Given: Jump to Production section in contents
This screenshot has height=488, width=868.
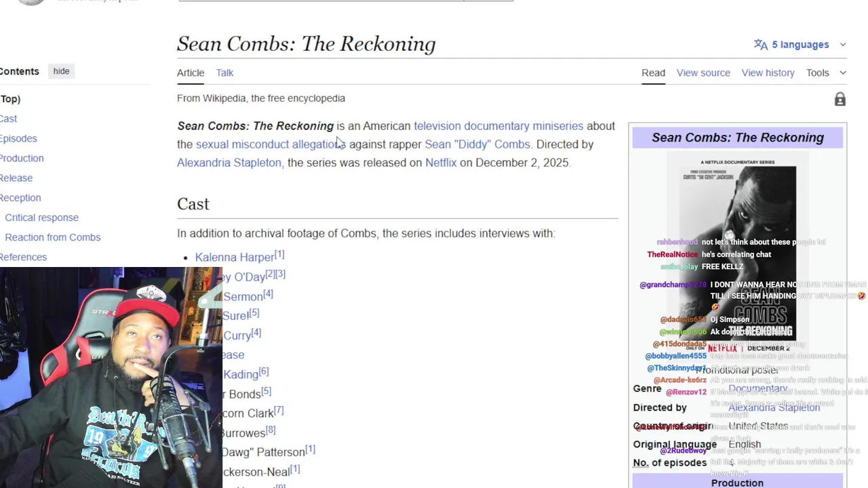Looking at the screenshot, I should click(x=22, y=158).
